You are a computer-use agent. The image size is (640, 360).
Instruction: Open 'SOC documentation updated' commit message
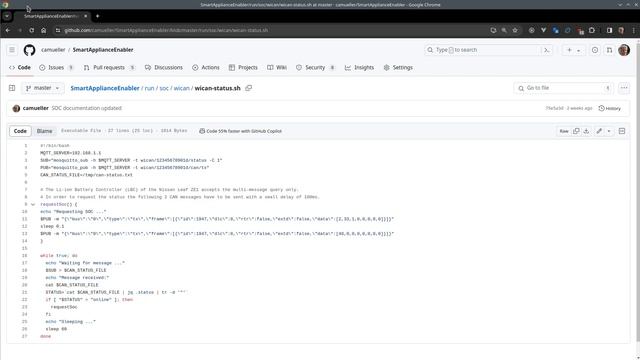pos(87,108)
